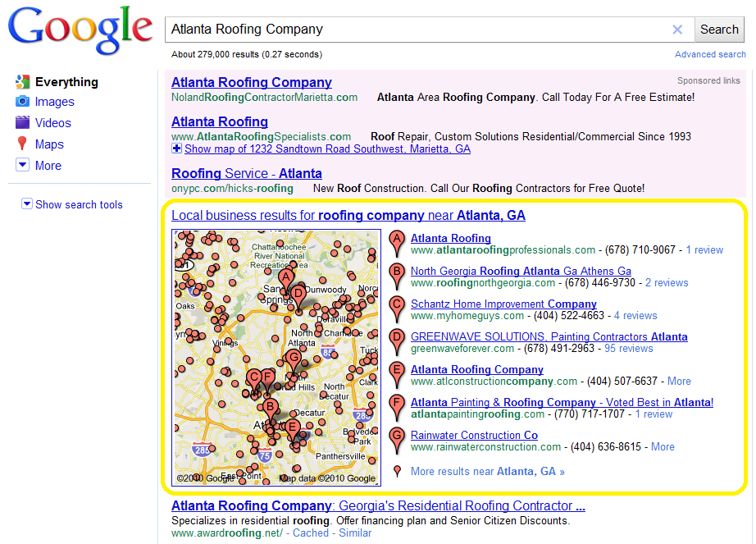Open Roofing Service - Atlanta ad
Viewport: 756px width, 544px height.
point(247,173)
